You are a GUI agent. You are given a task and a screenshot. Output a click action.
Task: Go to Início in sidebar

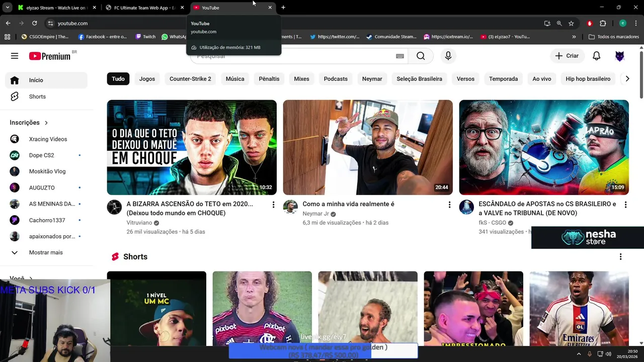pyautogui.click(x=46, y=80)
